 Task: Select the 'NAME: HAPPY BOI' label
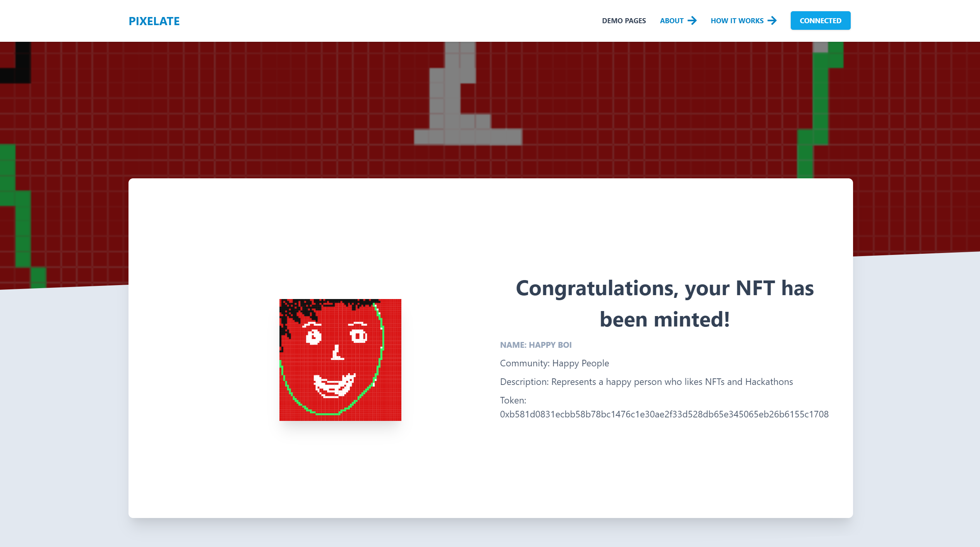click(x=536, y=345)
